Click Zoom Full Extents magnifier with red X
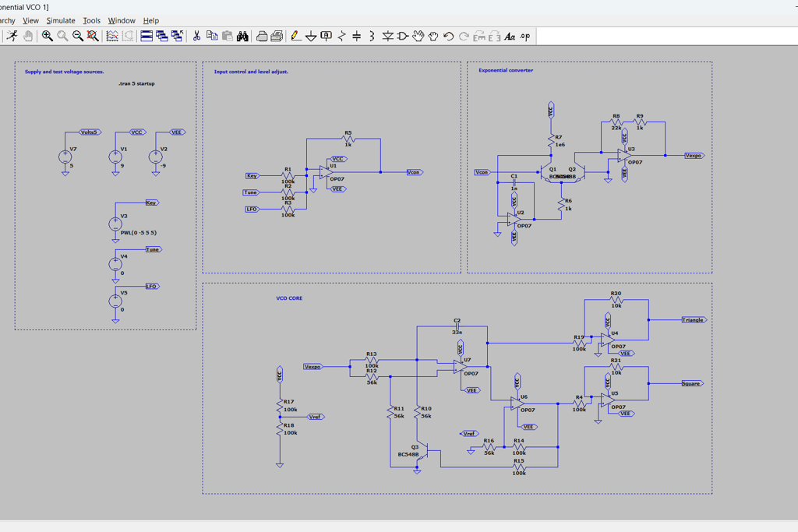Screen dimensions: 798x532 (93, 36)
